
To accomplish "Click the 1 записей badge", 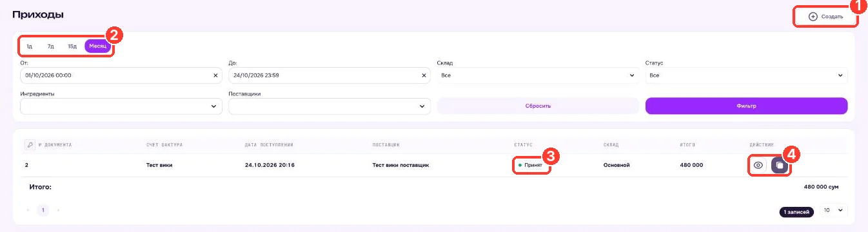I will (796, 211).
